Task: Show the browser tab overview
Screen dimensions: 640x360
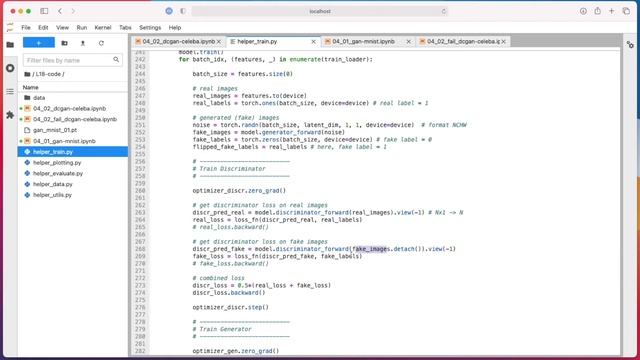Action: point(626,11)
